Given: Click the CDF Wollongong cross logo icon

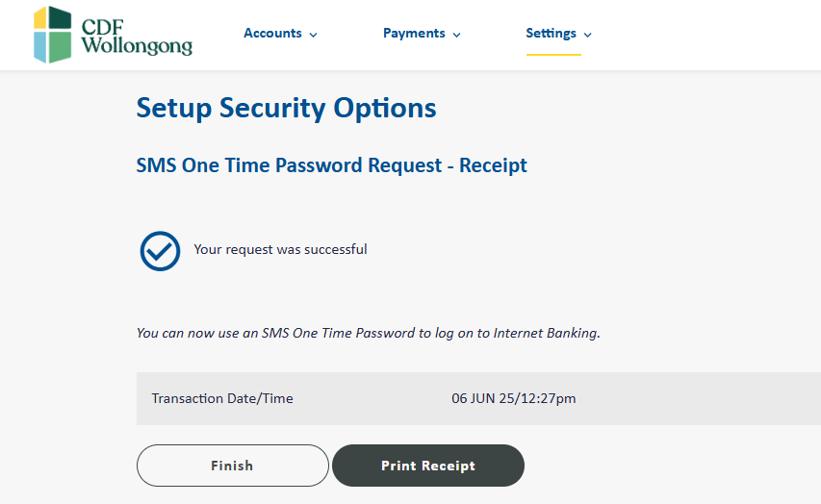Looking at the screenshot, I should [x=52, y=35].
